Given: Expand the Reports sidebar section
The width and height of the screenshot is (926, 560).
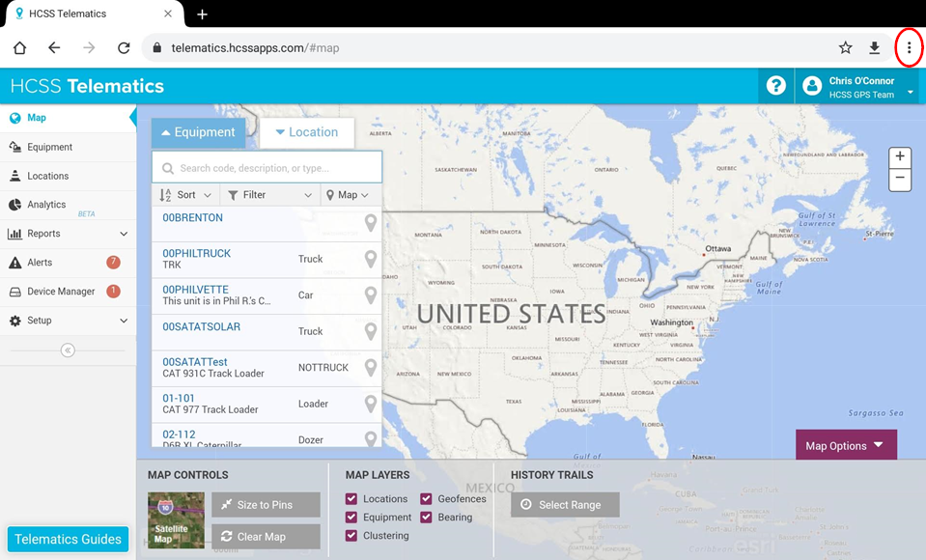Looking at the screenshot, I should [45, 233].
